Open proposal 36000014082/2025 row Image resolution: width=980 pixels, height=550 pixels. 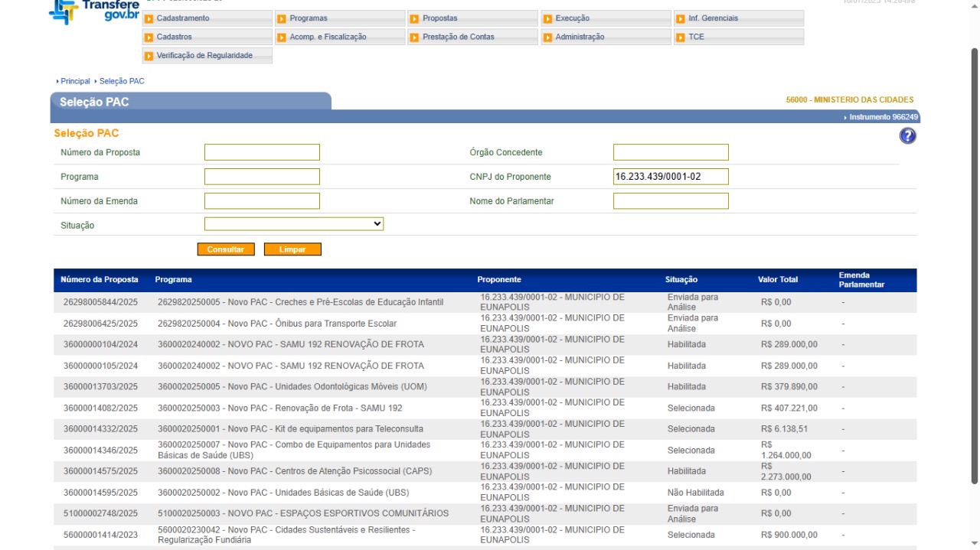100,408
